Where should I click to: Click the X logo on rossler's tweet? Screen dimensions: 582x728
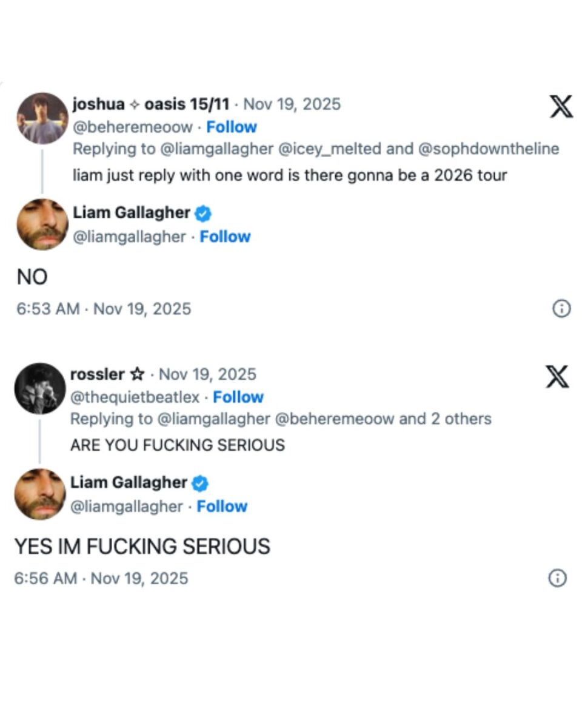(557, 377)
